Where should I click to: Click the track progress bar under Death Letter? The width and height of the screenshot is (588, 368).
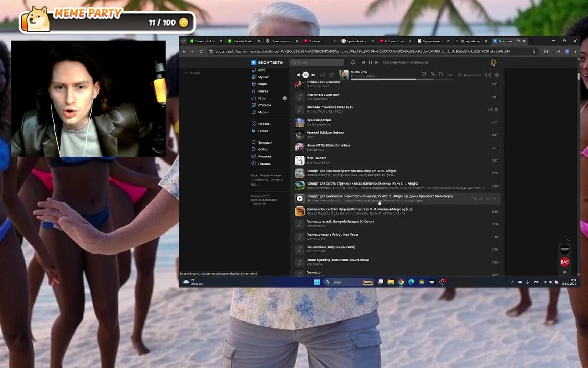pos(401,79)
